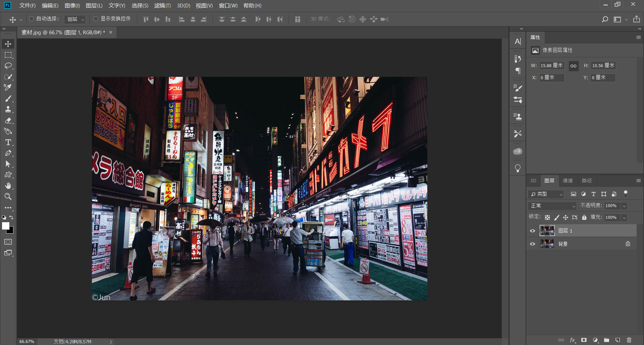The width and height of the screenshot is (644, 345).
Task: Activate the Horizontal Type tool
Action: [x=8, y=142]
